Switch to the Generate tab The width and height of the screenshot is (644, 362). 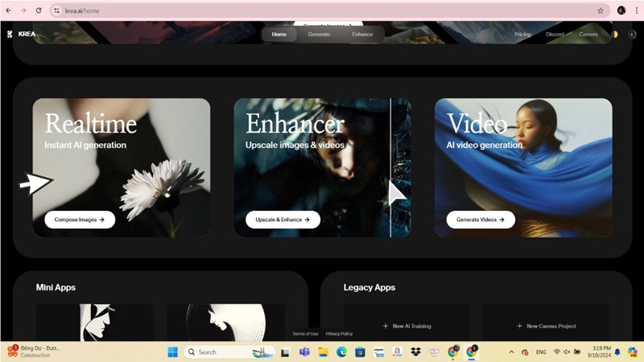pos(319,35)
